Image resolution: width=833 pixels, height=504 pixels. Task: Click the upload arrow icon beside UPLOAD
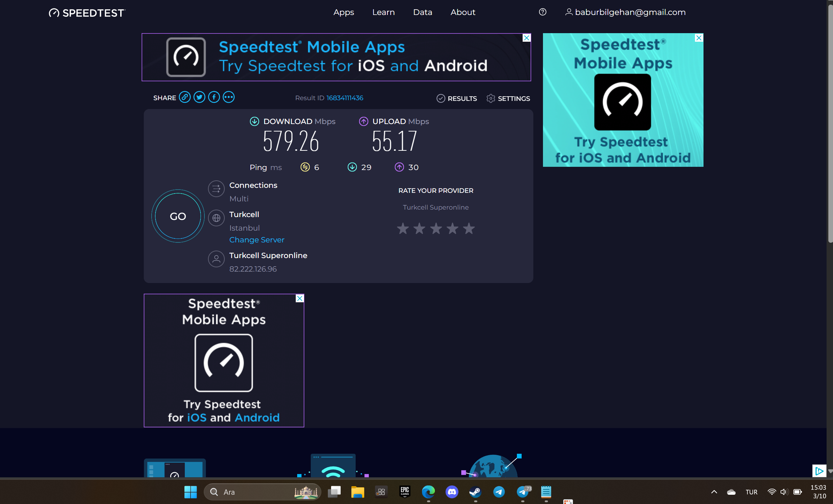tap(364, 121)
